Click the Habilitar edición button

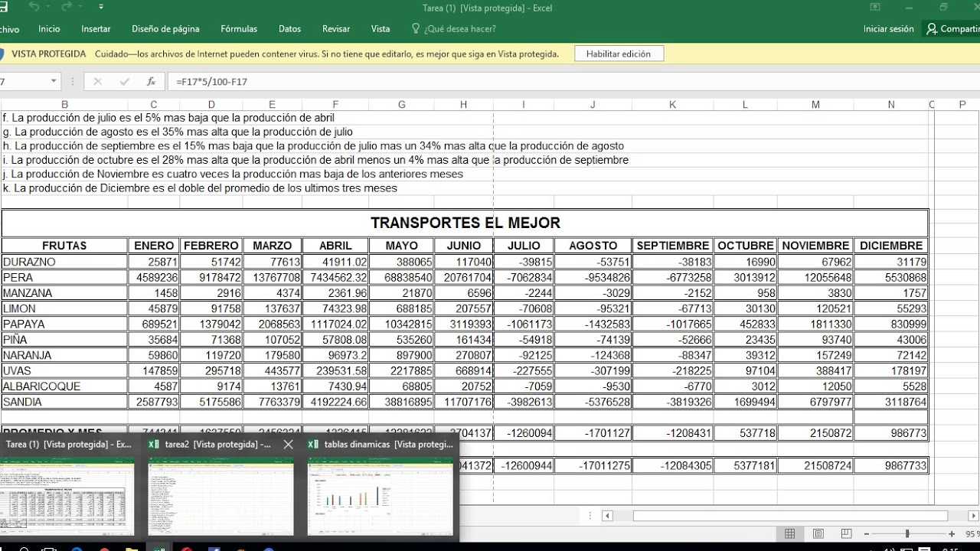pos(618,54)
